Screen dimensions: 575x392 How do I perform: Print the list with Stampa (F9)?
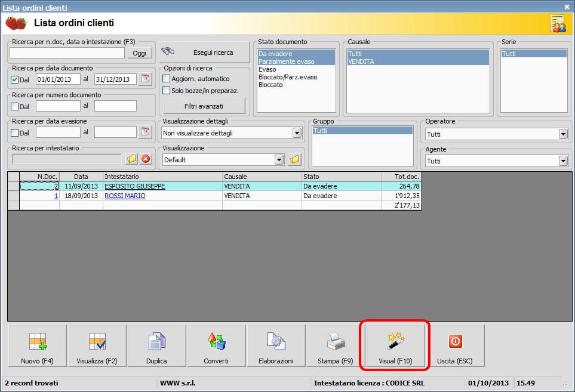click(336, 345)
